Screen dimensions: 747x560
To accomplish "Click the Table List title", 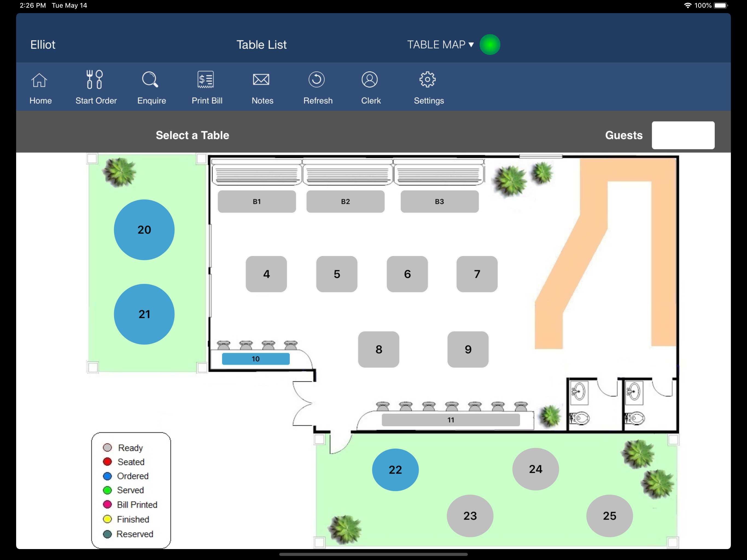I will click(261, 45).
